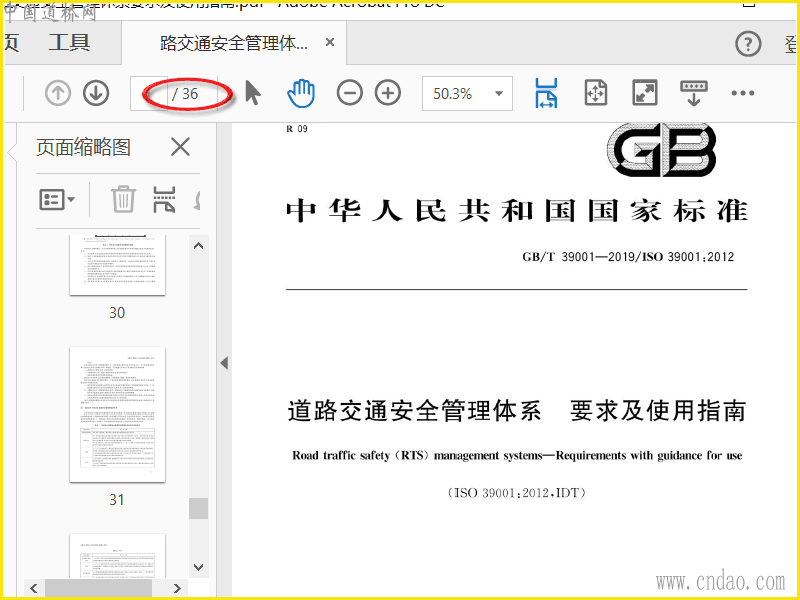Click the title 道路交通安全管理体系 要求及使用指南
Viewport: 800px width, 600px height.
tap(517, 411)
